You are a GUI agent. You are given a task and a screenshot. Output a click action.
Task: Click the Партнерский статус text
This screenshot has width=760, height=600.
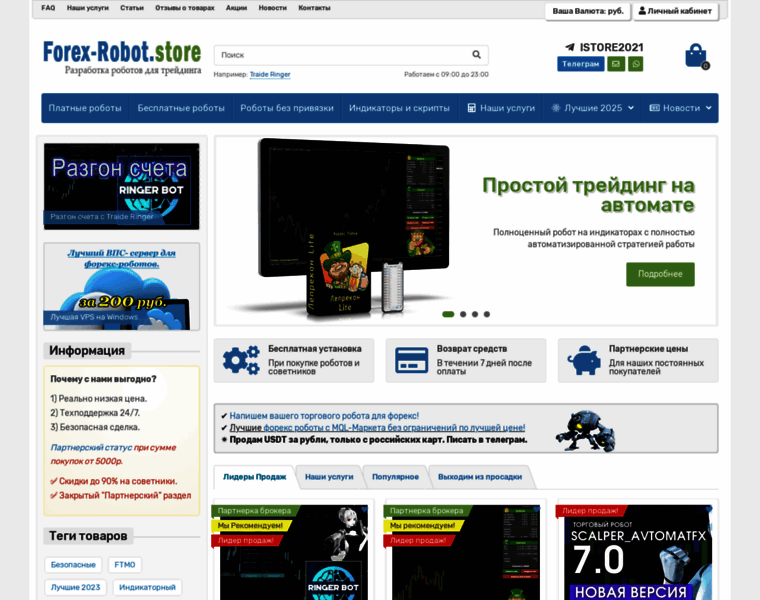click(91, 447)
